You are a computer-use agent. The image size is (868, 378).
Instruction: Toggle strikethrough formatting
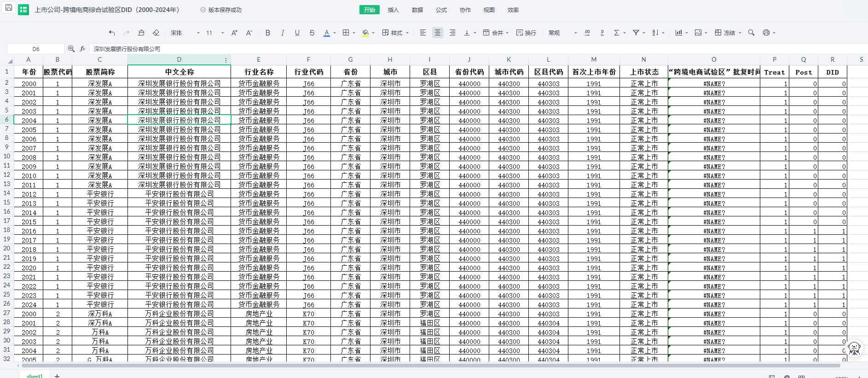click(x=312, y=33)
